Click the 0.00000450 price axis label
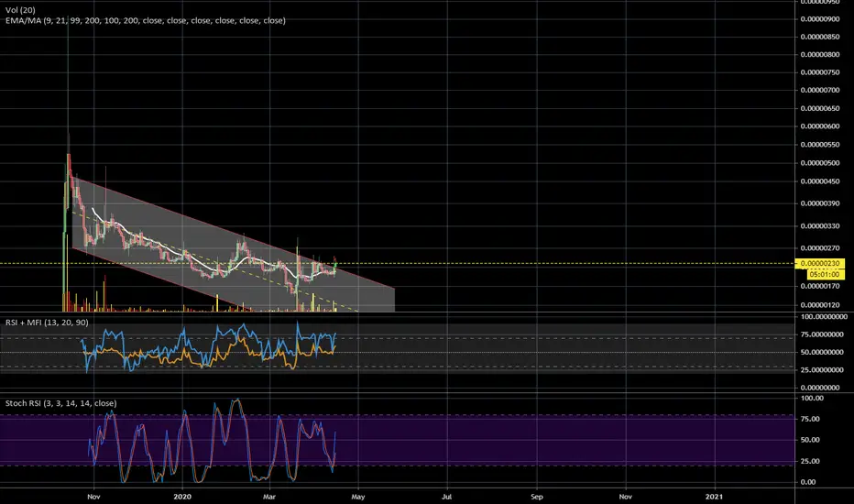Screen dimensions: 854x504 (820, 181)
